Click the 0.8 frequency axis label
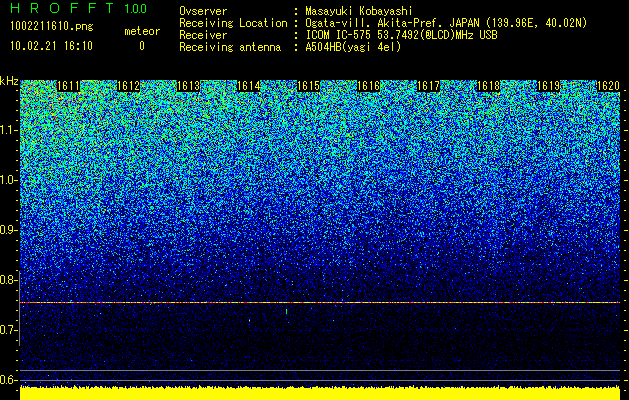This screenshot has width=629, height=400. [x=8, y=280]
